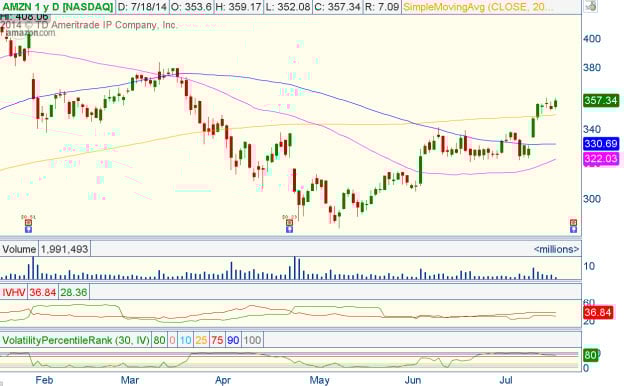The image size is (625, 386).
Task: Select the red 36.84 IVHV axis bubble
Action: click(x=598, y=312)
